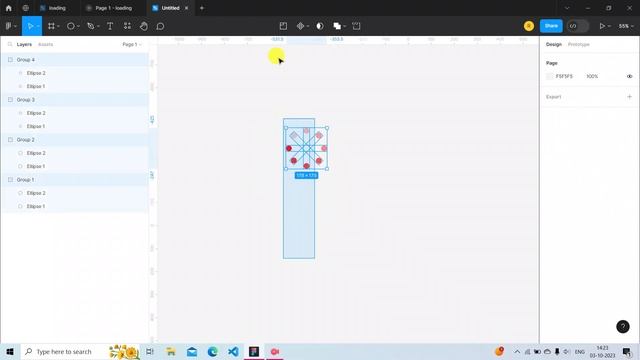640x360 pixels.
Task: Open Figma app in Windows taskbar
Action: 254,351
